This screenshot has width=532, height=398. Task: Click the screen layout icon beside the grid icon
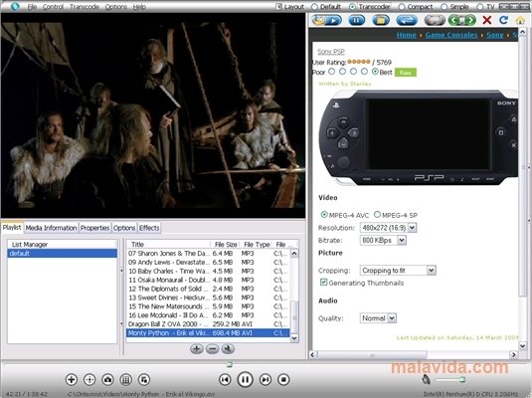(144, 379)
